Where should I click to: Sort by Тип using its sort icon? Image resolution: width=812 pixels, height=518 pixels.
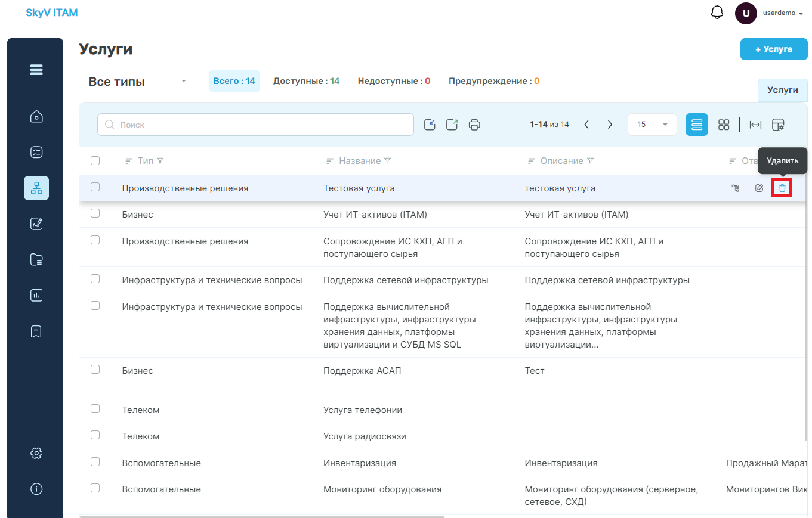tap(128, 161)
